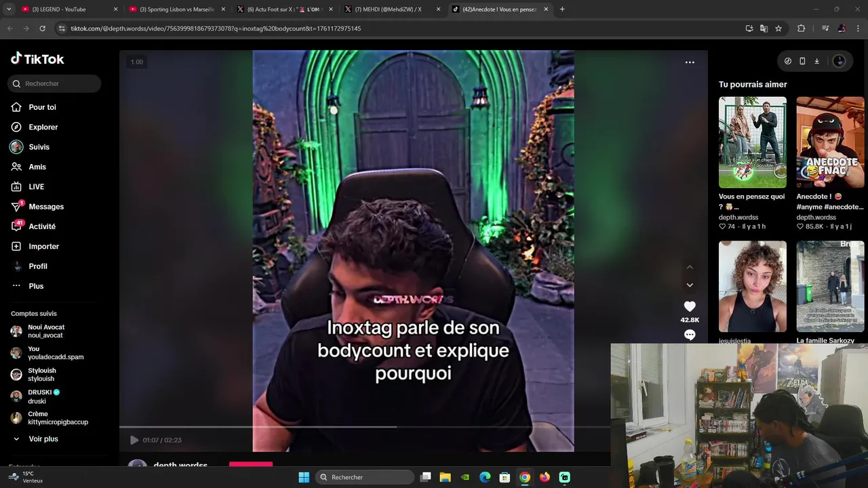Click the download desktop app icon

pyautogui.click(x=816, y=61)
